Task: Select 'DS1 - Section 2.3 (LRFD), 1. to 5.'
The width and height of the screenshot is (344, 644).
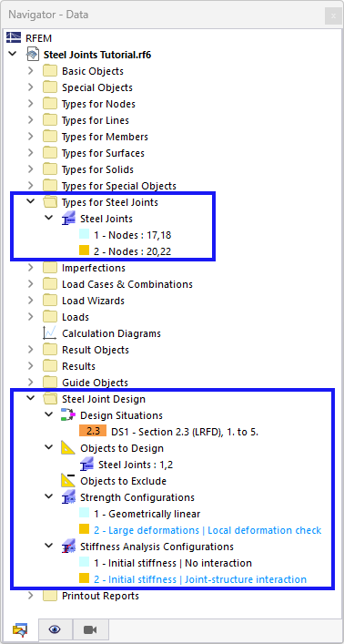Action: (185, 432)
